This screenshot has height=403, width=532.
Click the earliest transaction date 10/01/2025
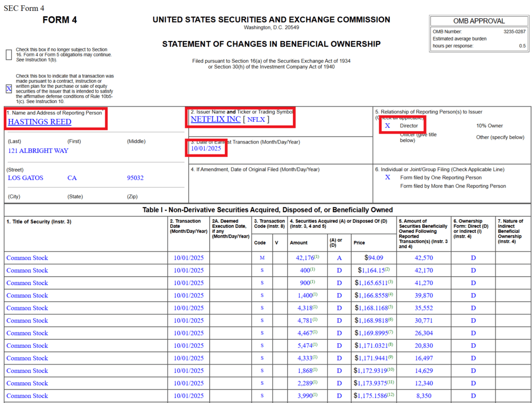coord(206,149)
